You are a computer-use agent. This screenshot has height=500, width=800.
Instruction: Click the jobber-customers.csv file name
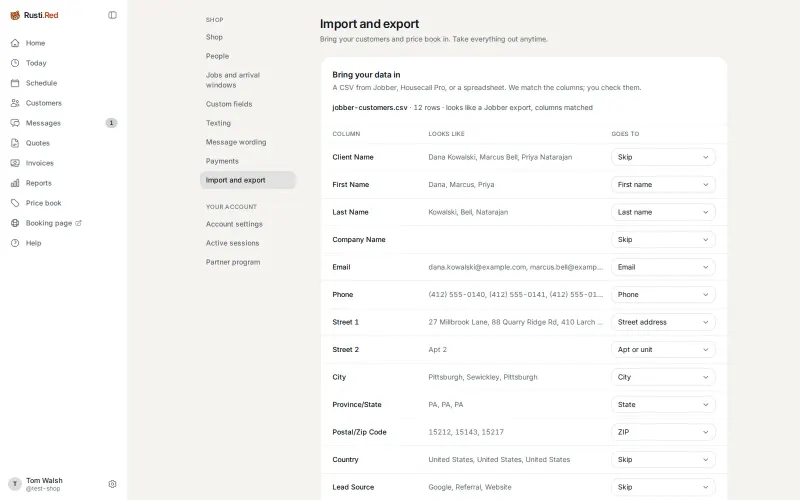tap(370, 108)
